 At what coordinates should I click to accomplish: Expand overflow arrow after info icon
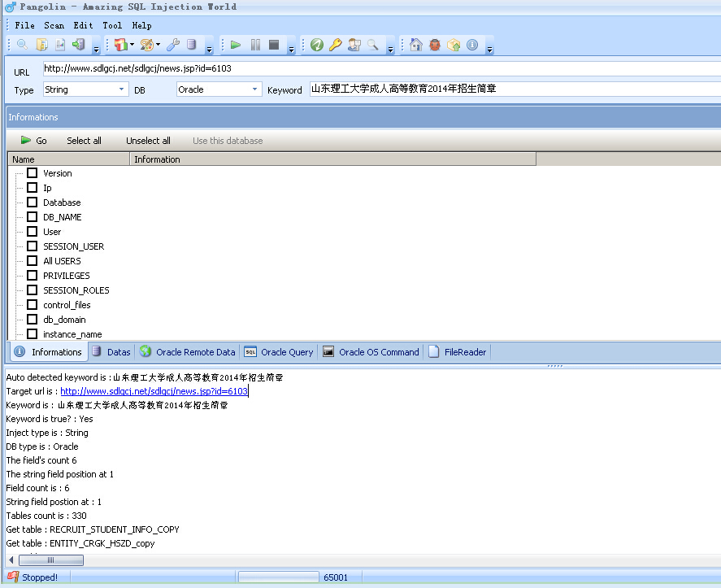coord(489,49)
